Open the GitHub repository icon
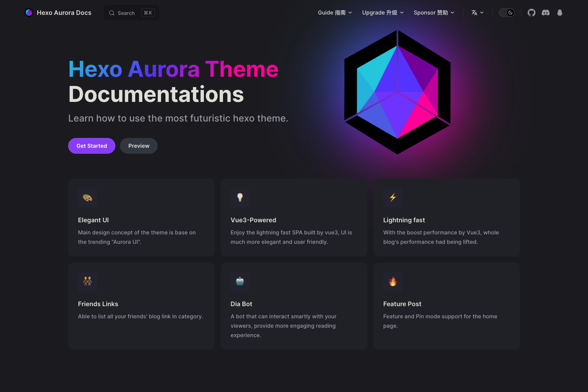Viewport: 588px width, 392px height. [532, 13]
